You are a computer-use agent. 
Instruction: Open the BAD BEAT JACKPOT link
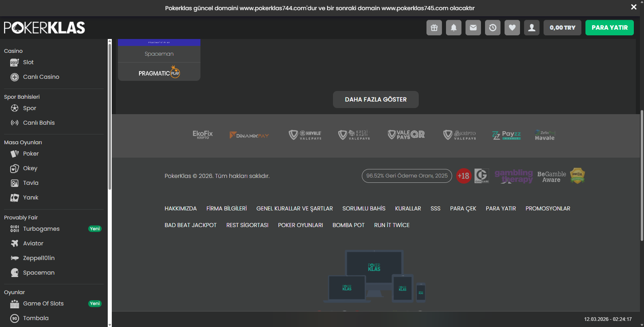click(x=190, y=225)
